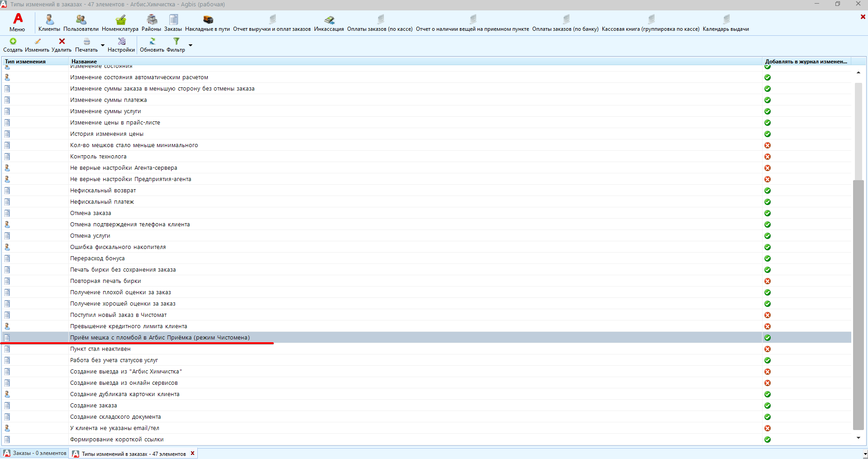Open the Номенклатура catalog
Image resolution: width=868 pixels, height=459 pixels.
click(120, 23)
